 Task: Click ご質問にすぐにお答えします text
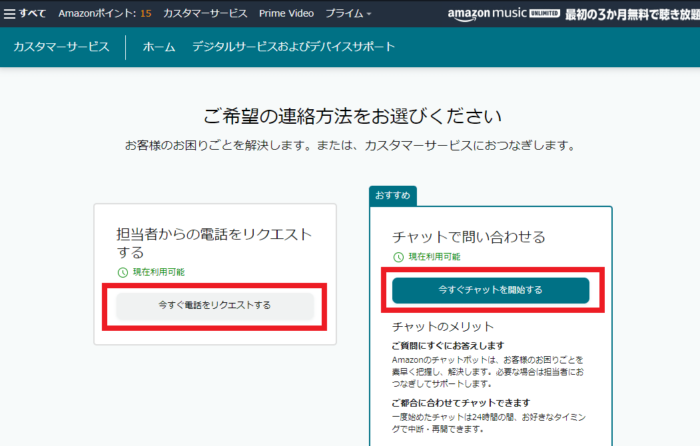tap(448, 346)
